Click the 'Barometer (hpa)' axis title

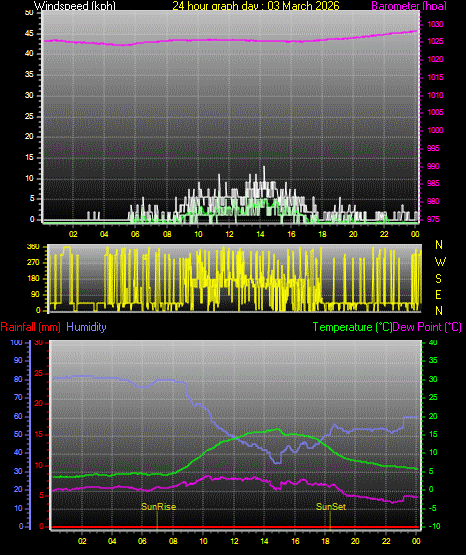[409, 6]
